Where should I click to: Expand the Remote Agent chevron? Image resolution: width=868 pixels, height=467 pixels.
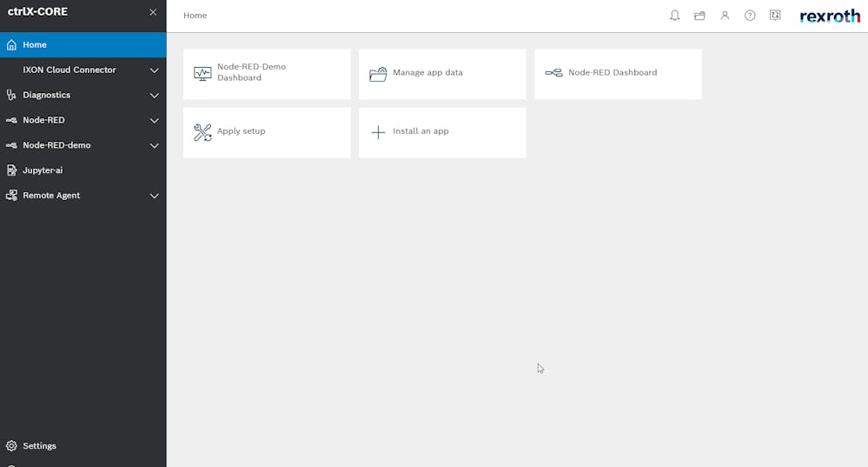point(155,196)
